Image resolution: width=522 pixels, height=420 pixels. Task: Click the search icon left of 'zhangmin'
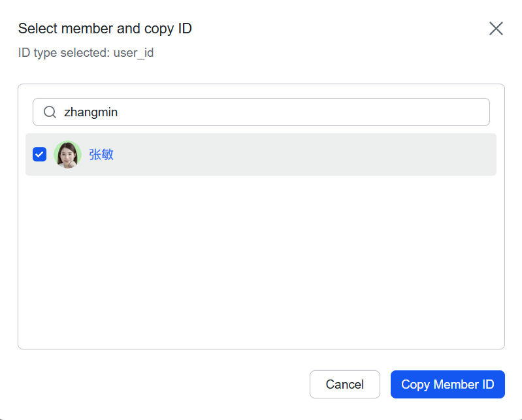pos(50,112)
